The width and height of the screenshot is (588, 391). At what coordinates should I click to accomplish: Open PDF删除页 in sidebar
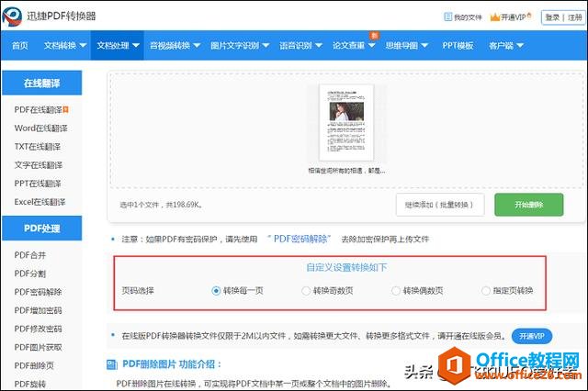point(34,365)
